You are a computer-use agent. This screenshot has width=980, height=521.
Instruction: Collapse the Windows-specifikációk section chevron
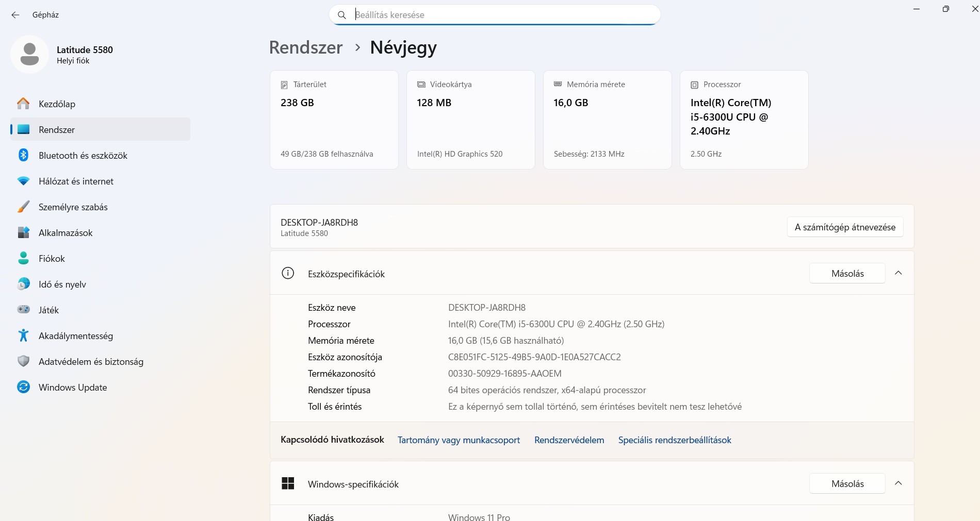tap(898, 483)
